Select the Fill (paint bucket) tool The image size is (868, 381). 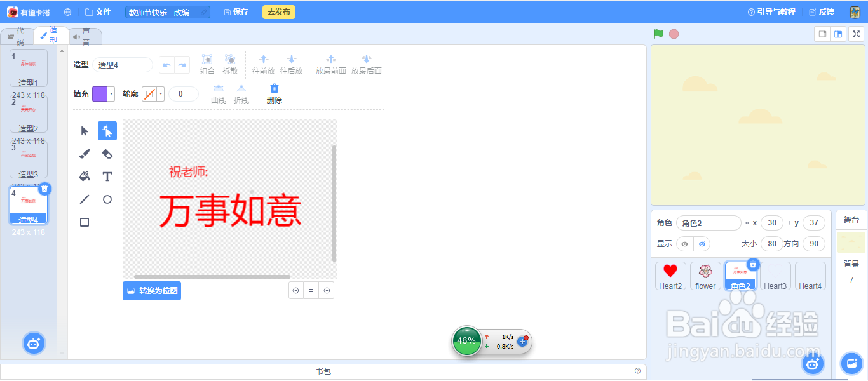pos(84,176)
